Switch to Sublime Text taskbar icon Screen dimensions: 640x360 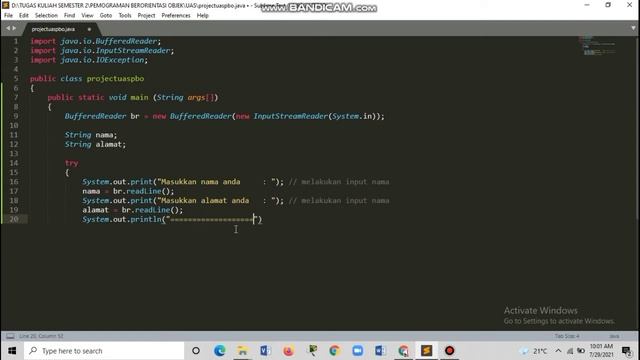[x=427, y=351]
